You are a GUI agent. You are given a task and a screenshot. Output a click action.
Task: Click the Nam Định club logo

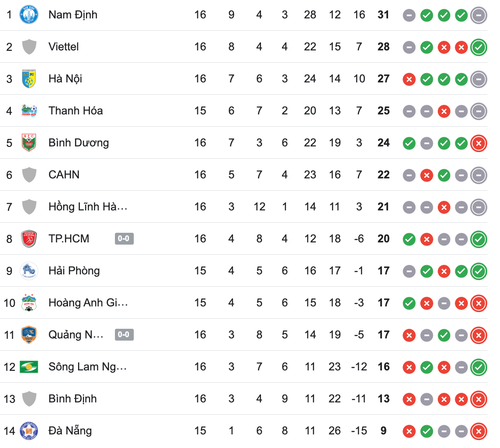pos(29,15)
